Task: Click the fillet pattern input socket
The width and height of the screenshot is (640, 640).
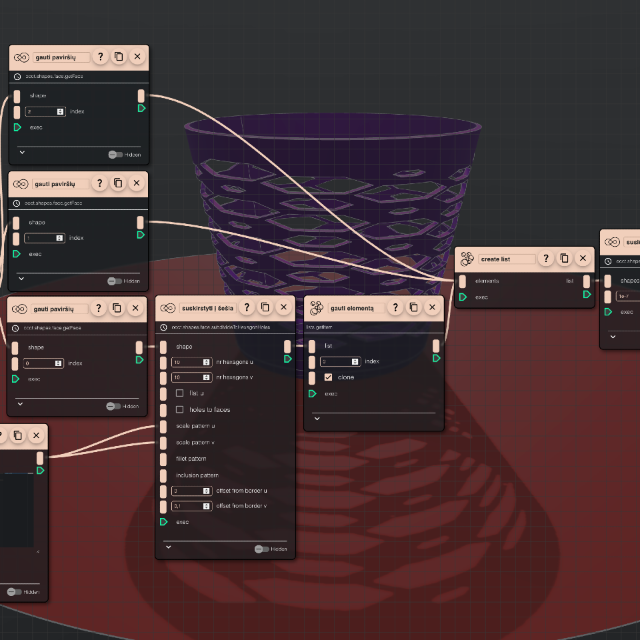Action: (x=163, y=459)
